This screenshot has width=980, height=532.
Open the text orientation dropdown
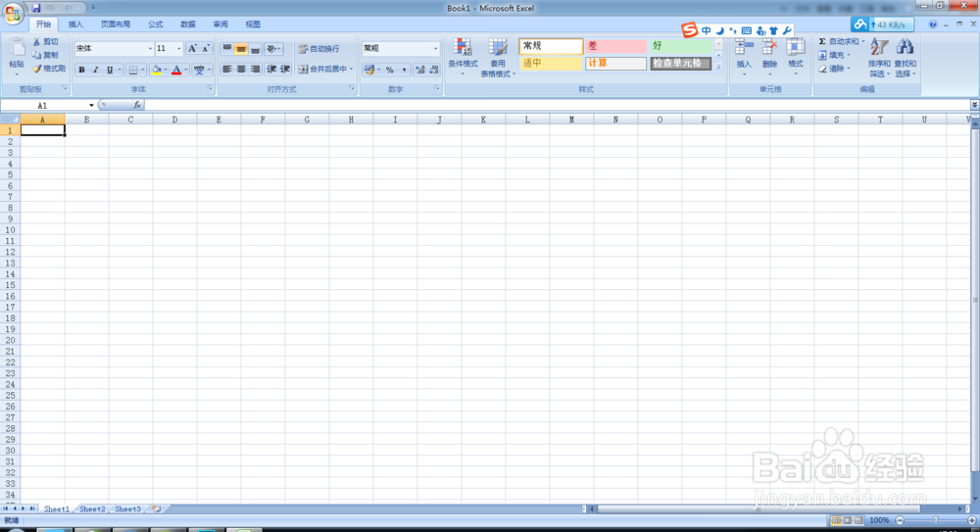tap(273, 48)
